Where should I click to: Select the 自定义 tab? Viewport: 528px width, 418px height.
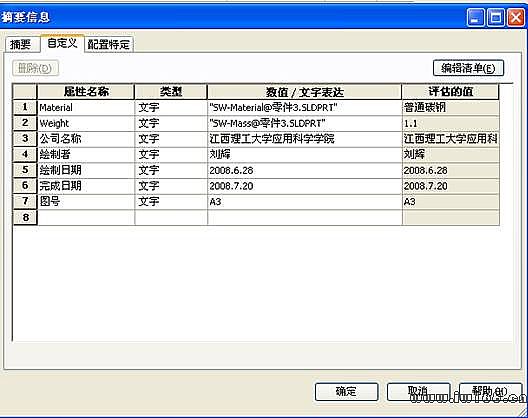(x=62, y=43)
